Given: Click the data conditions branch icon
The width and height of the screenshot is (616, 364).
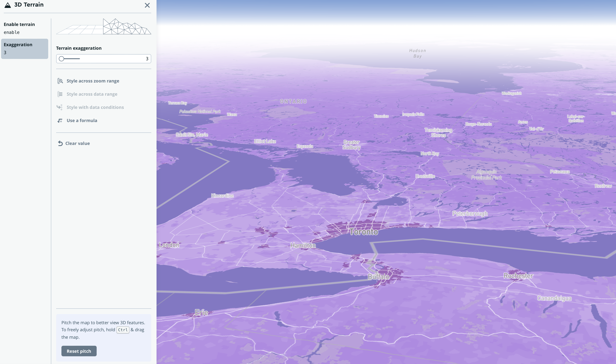Looking at the screenshot, I should pos(60,107).
